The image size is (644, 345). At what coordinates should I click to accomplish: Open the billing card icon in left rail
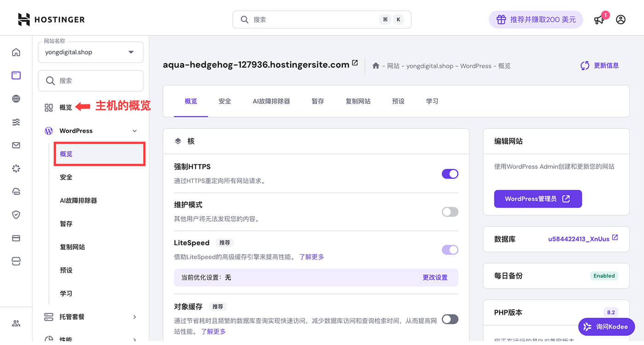pyautogui.click(x=16, y=238)
